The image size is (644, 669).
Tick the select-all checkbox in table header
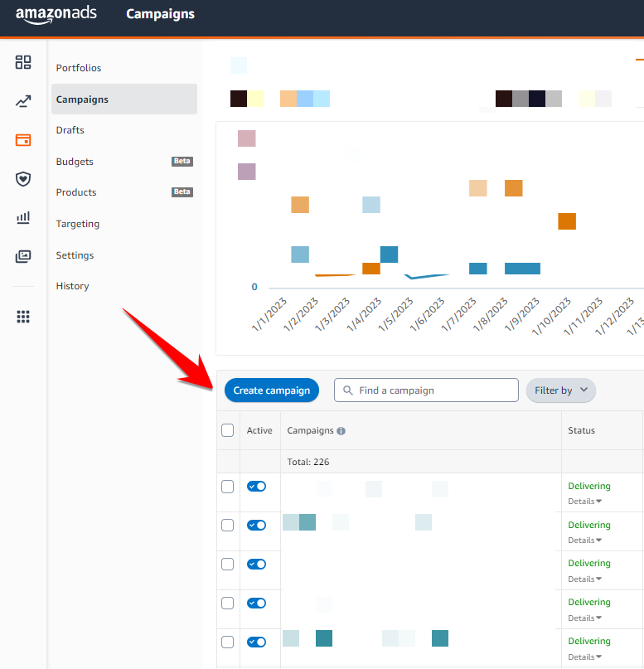[x=228, y=430]
